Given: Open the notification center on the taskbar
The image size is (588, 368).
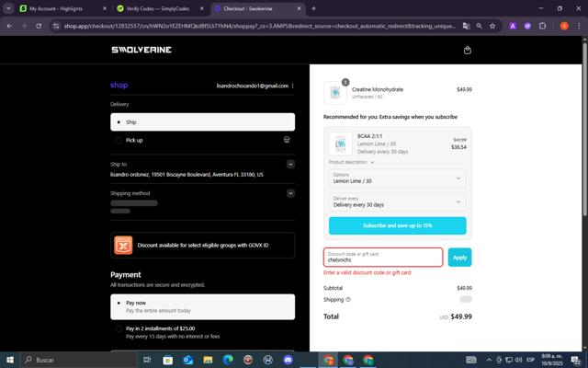Looking at the screenshot, I should [x=575, y=360].
